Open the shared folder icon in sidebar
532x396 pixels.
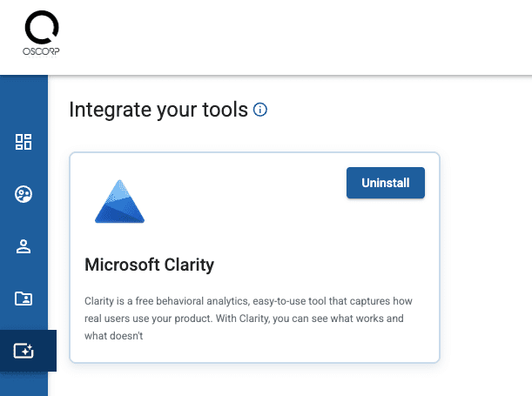(x=24, y=299)
